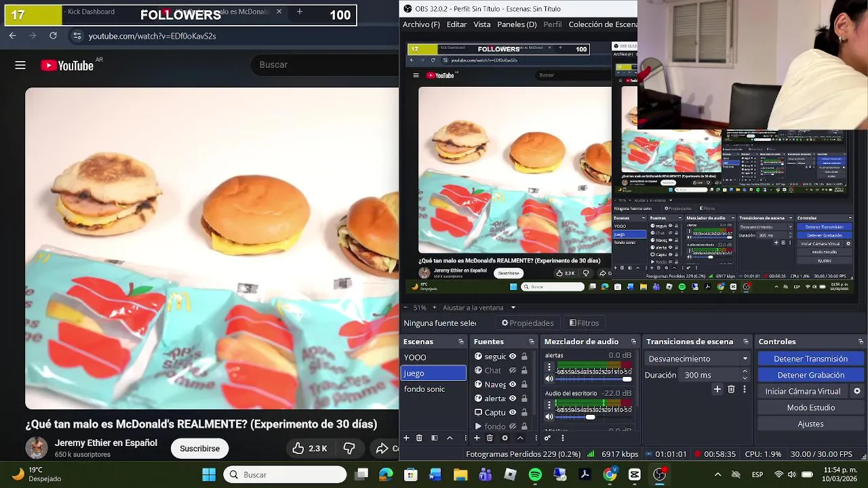The width and height of the screenshot is (868, 488).
Task: Remove the scene transition with trash icon
Action: [x=731, y=390]
